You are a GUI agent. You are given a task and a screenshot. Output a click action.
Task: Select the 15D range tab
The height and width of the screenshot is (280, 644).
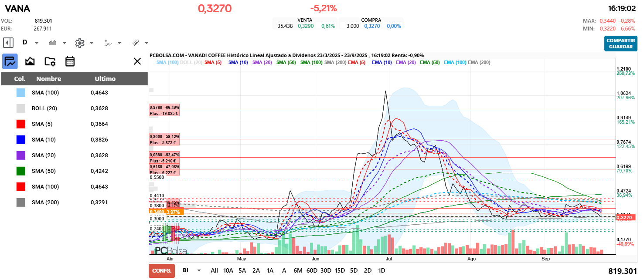coord(340,270)
